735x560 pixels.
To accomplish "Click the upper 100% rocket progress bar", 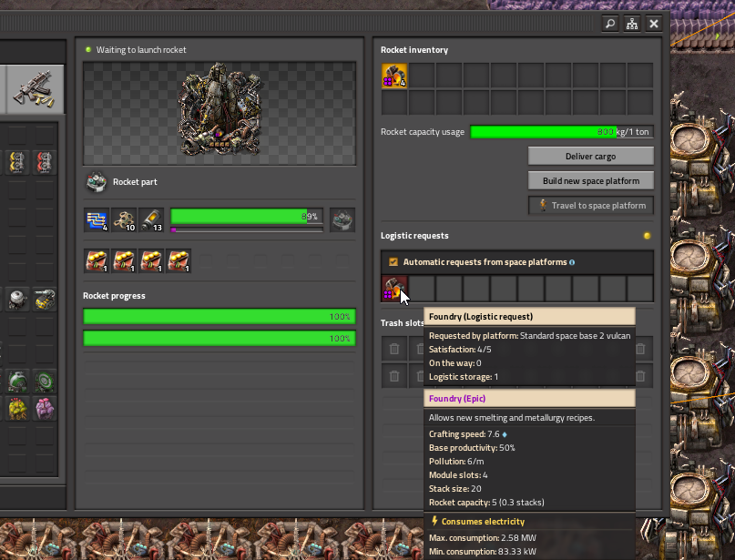I will click(219, 316).
